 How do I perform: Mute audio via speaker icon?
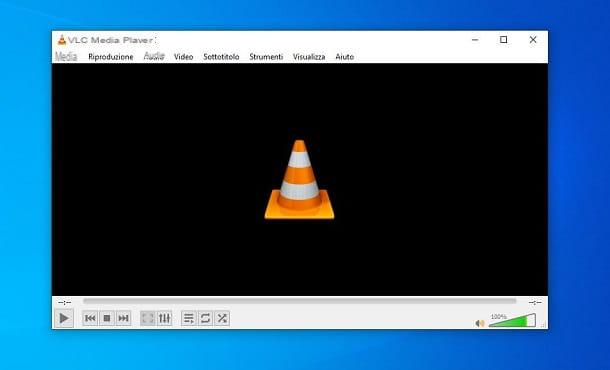(480, 323)
